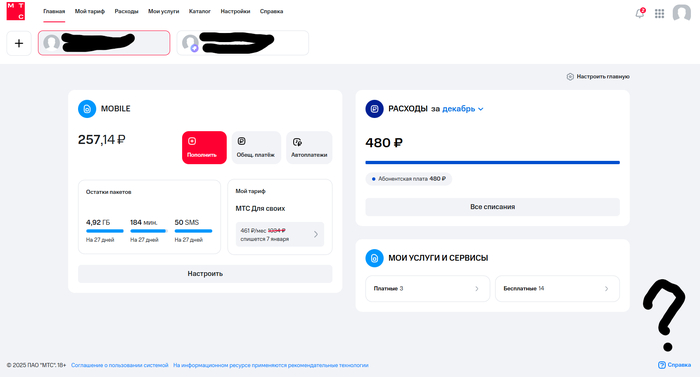Open the apps grid menu

(659, 13)
